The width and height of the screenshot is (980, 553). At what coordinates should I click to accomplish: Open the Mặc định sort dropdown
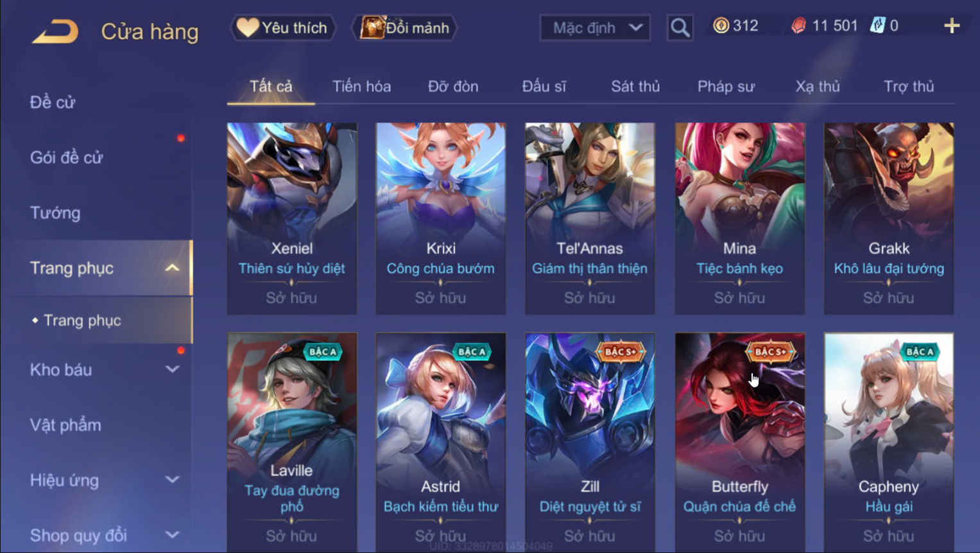(x=595, y=28)
